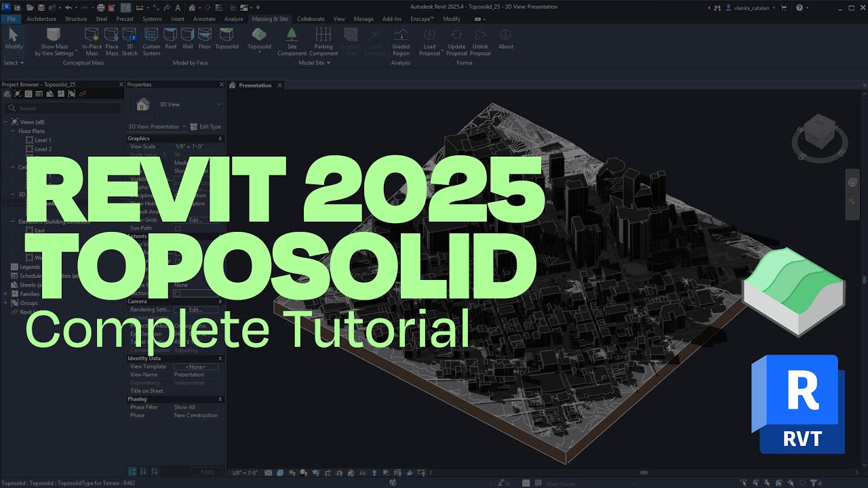Collapse the Floor Plans tree node
This screenshot has height=488, width=868.
[13, 131]
